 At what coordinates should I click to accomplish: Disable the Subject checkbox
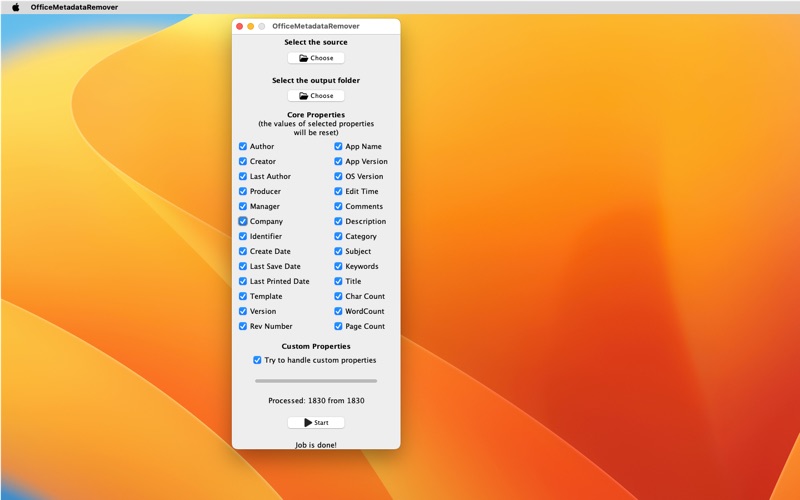(338, 252)
